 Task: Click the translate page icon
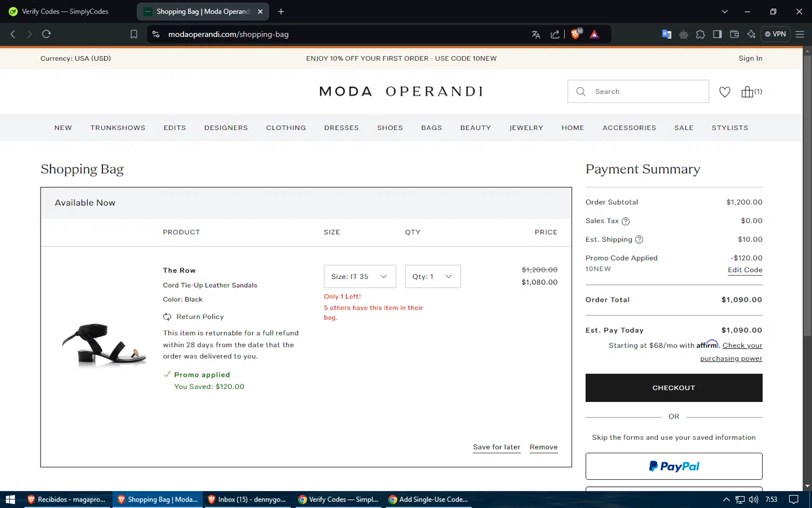(x=536, y=34)
